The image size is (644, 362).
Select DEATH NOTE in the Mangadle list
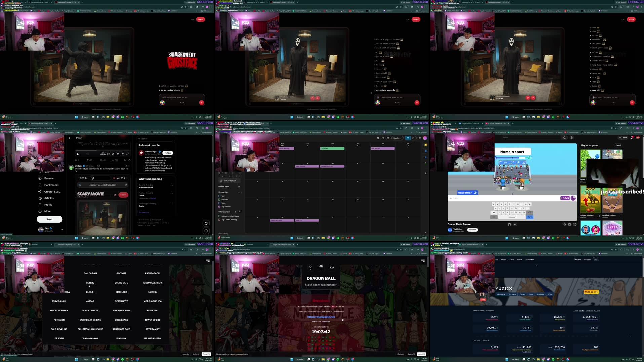coord(121,301)
